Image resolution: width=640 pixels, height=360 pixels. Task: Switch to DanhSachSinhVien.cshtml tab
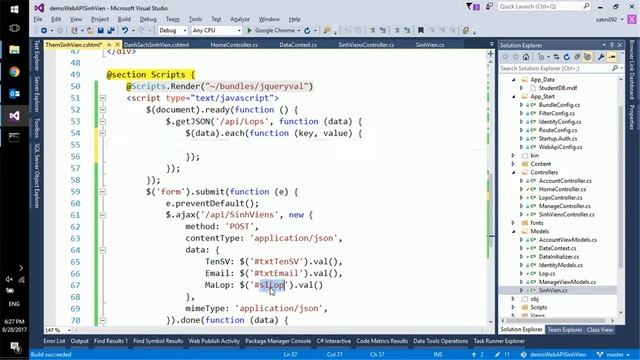point(156,45)
